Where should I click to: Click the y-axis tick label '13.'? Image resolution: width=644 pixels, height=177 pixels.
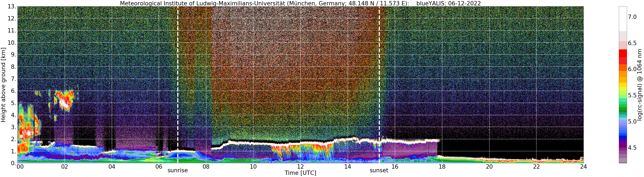point(12,6)
